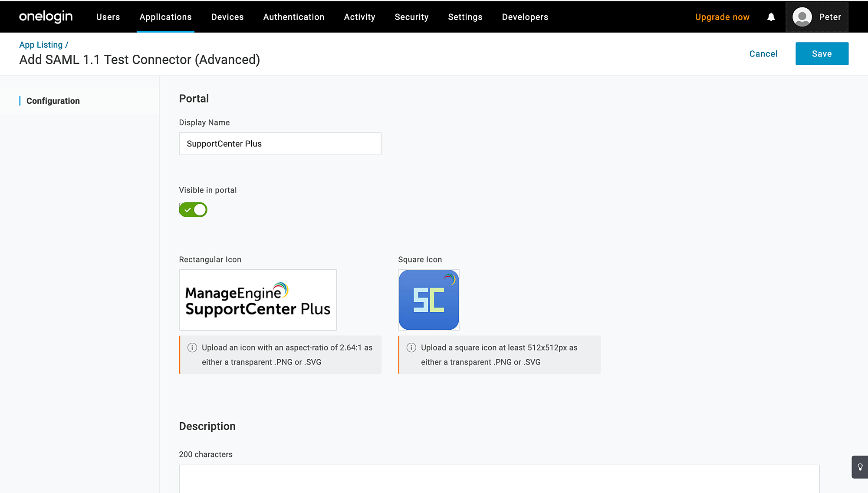
Task: Click the lightbulb help icon
Action: [x=860, y=467]
